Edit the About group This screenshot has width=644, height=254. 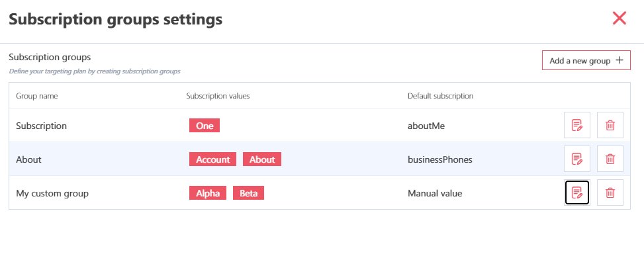(x=576, y=159)
